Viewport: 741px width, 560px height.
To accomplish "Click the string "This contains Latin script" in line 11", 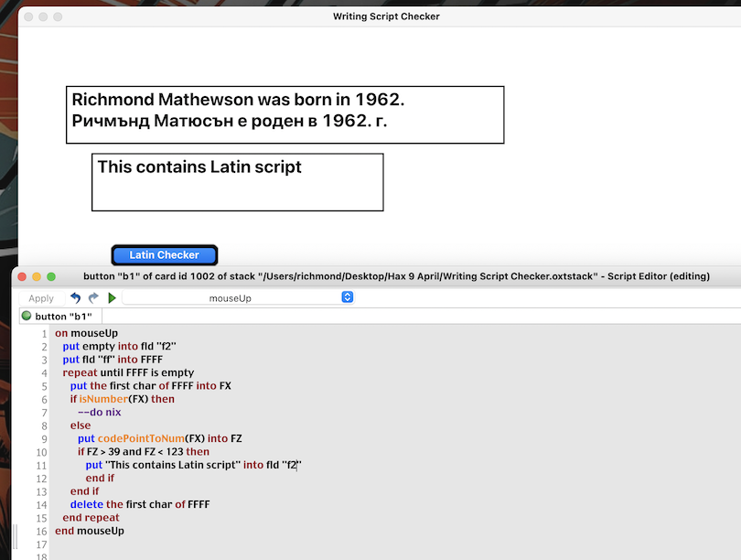I will click(x=173, y=466).
